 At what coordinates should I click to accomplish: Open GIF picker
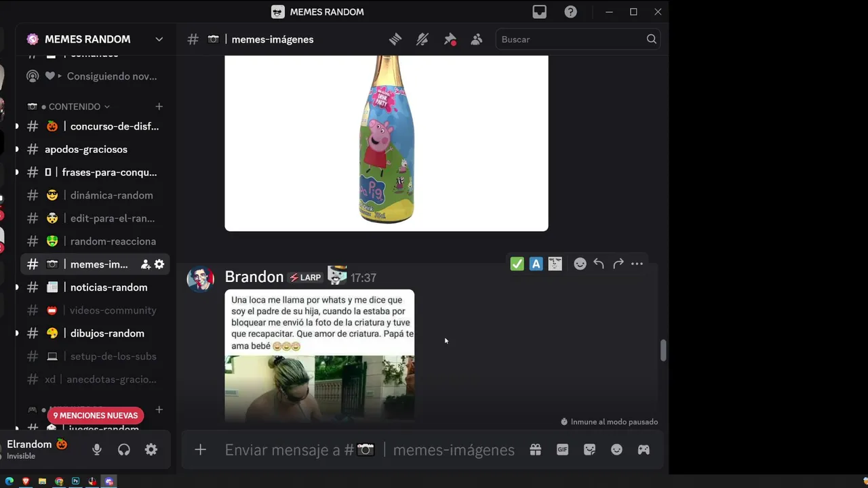click(562, 449)
